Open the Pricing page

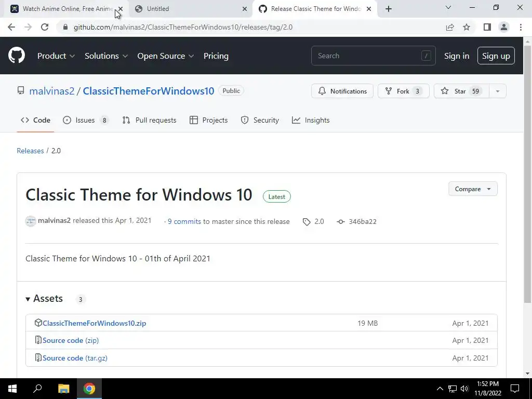(x=216, y=56)
